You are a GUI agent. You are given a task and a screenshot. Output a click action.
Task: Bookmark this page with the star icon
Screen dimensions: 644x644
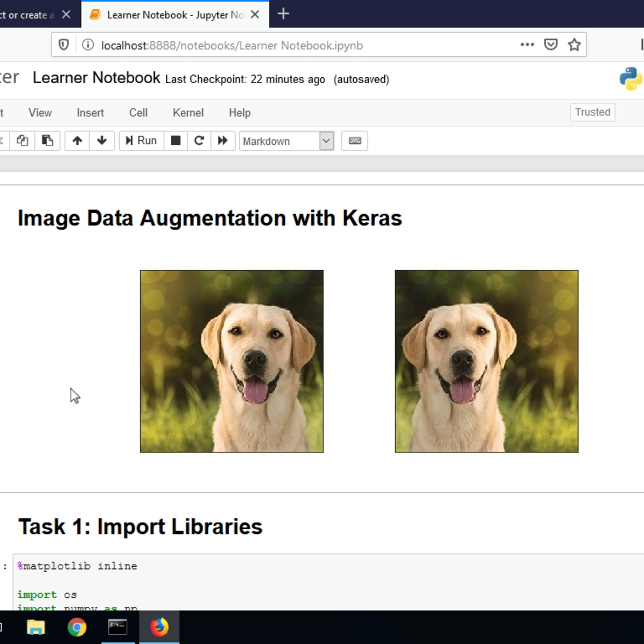click(574, 45)
